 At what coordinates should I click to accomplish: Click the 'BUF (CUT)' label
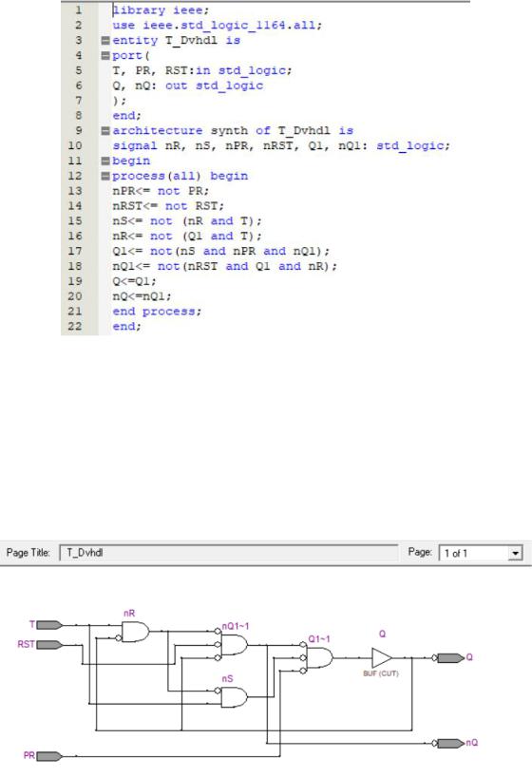pyautogui.click(x=381, y=673)
